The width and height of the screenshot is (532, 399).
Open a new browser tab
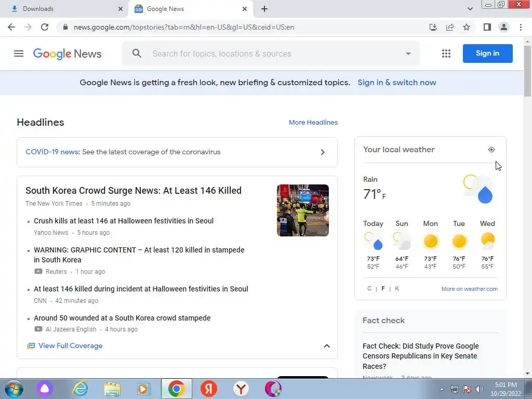pos(264,9)
